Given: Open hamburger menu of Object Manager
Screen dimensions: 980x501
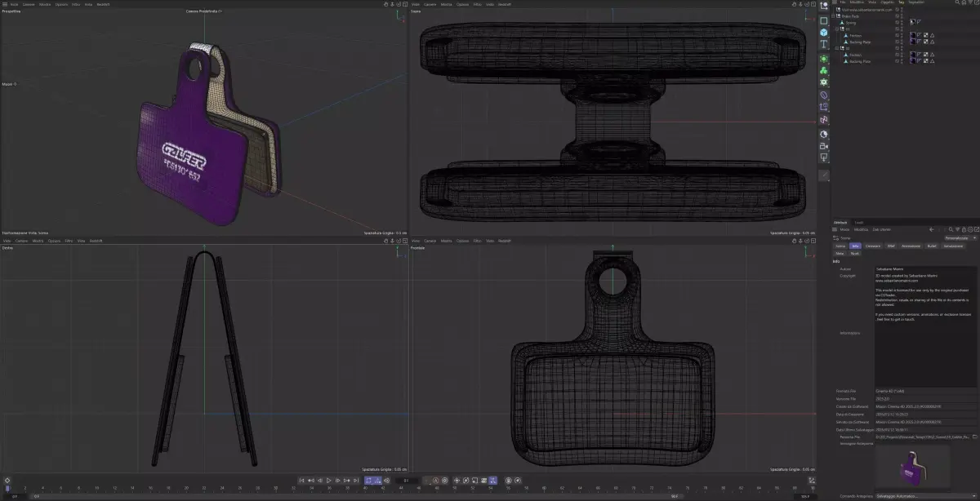Looking at the screenshot, I should tap(835, 2).
